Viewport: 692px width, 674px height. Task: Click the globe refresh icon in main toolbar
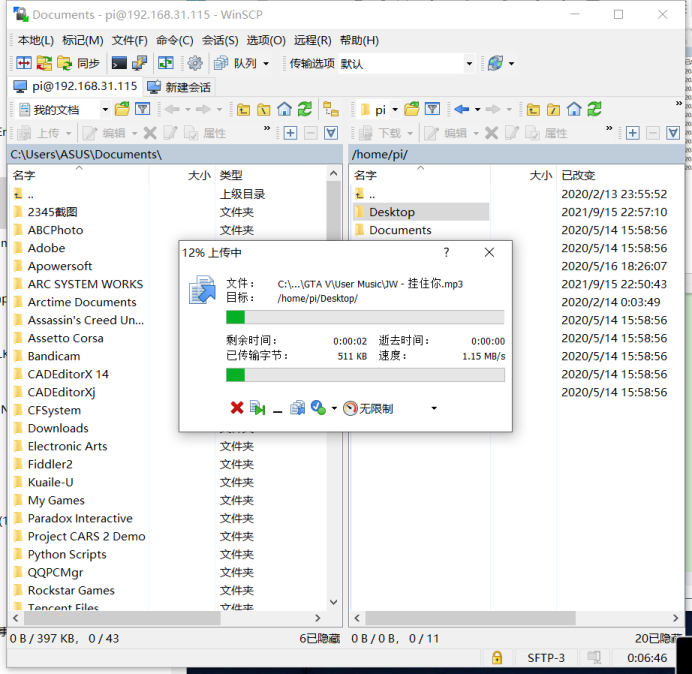pos(496,63)
